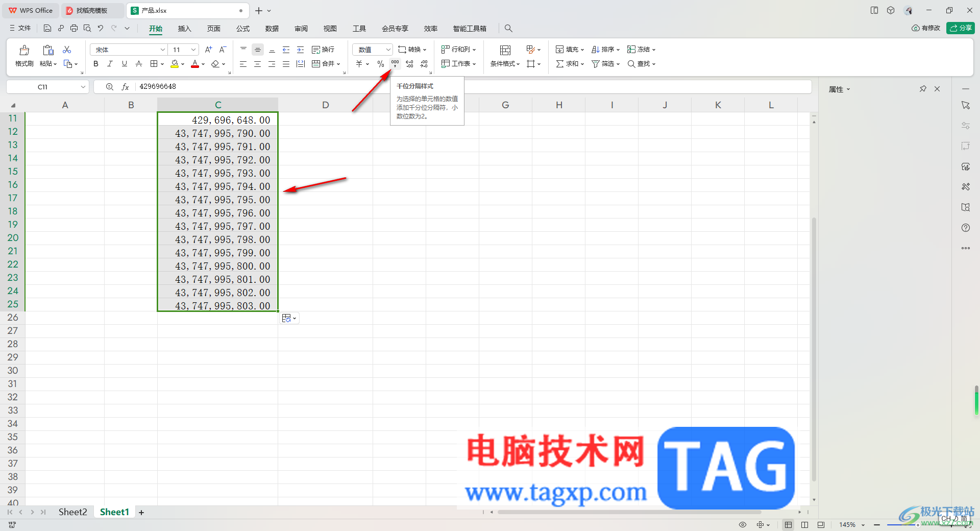Click the Paste clipboard icon

tap(48, 50)
